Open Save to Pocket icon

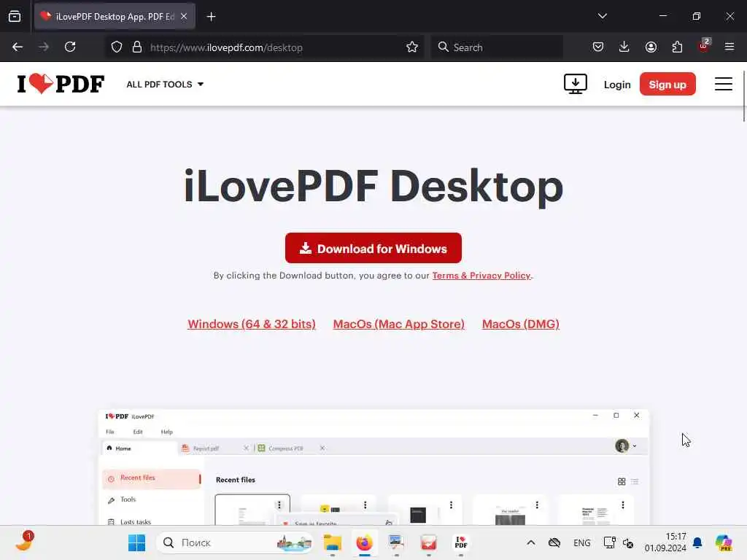pyautogui.click(x=598, y=47)
